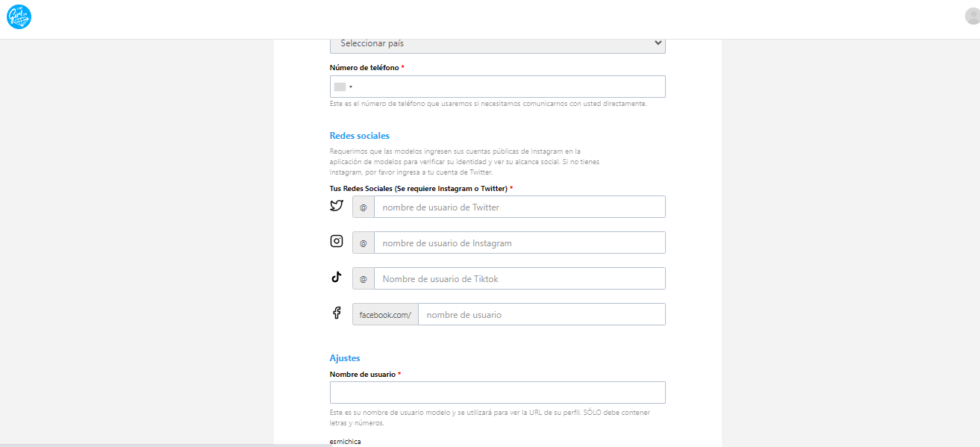Click the @ prefix beside the Instagram field
The height and width of the screenshot is (447, 980).
click(x=363, y=243)
